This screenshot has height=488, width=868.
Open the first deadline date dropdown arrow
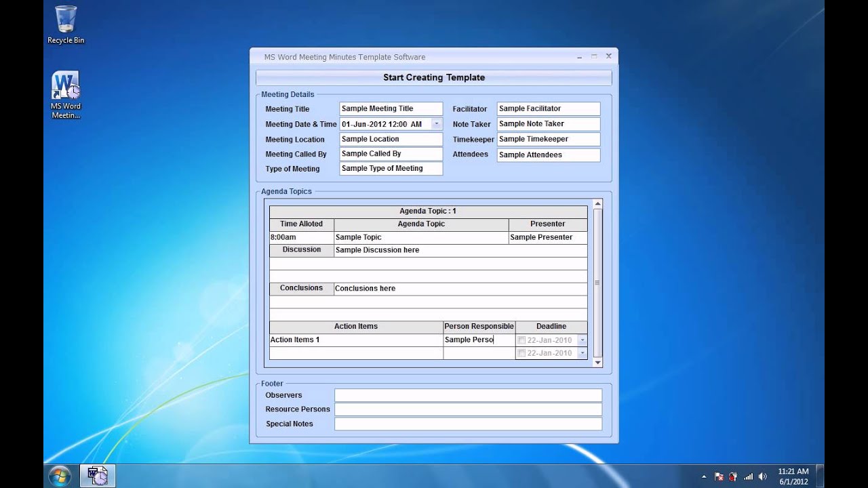[582, 340]
